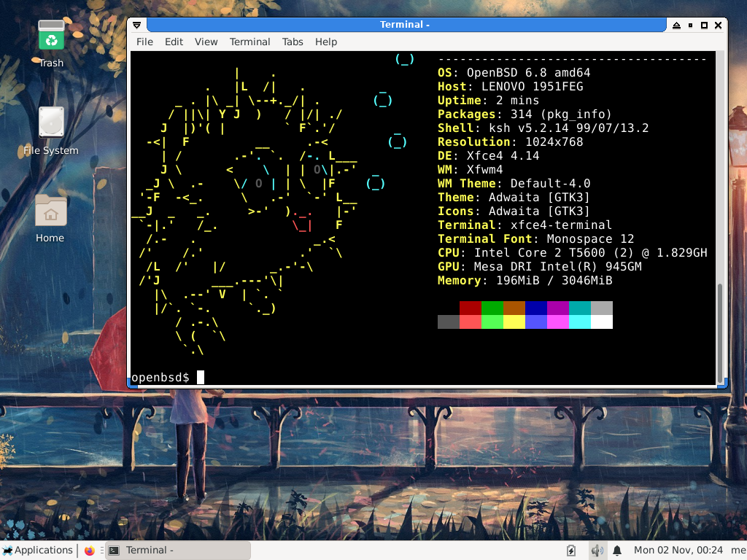
Task: Click the user name 'me' in the panel
Action: click(738, 551)
